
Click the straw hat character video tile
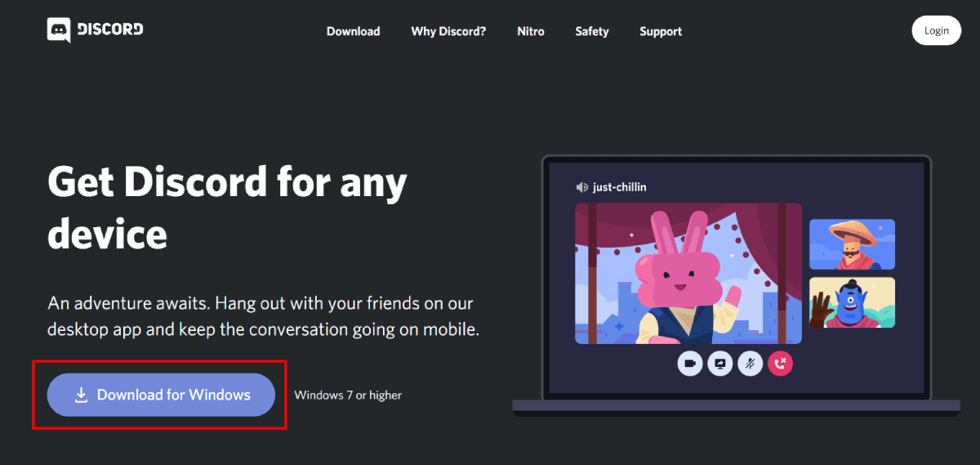(852, 244)
